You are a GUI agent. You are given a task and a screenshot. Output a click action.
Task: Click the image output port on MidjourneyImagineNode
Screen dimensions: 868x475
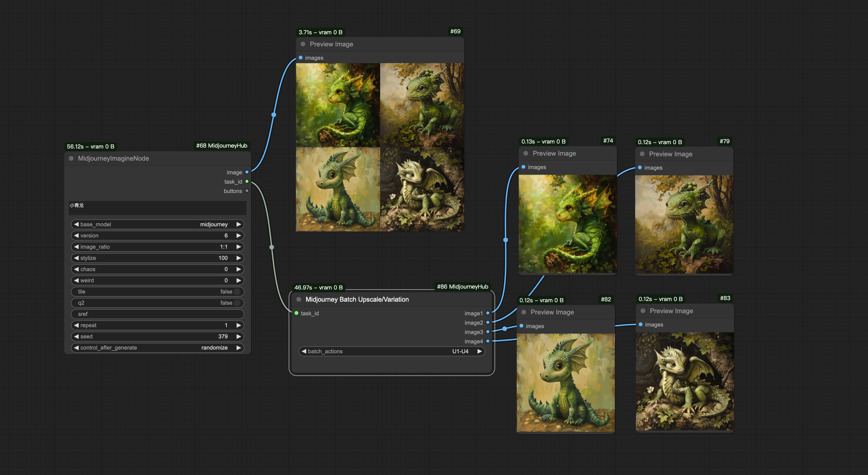[x=247, y=172]
